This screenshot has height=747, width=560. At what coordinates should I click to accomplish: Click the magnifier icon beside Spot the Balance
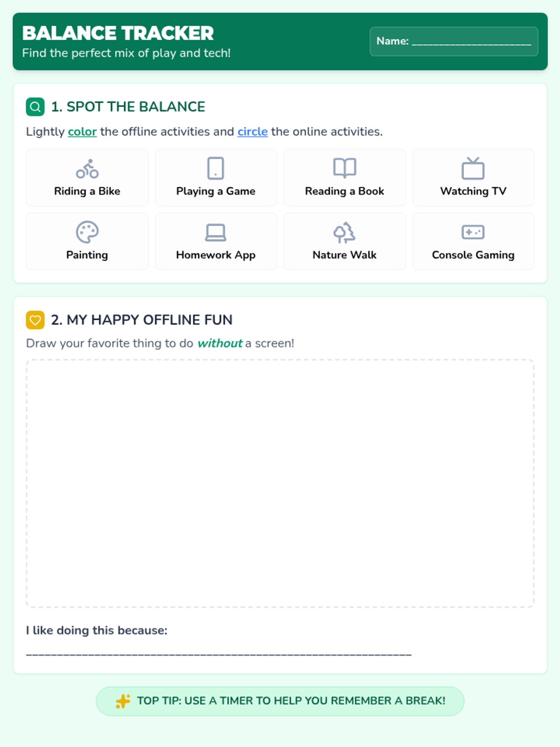coord(35,107)
